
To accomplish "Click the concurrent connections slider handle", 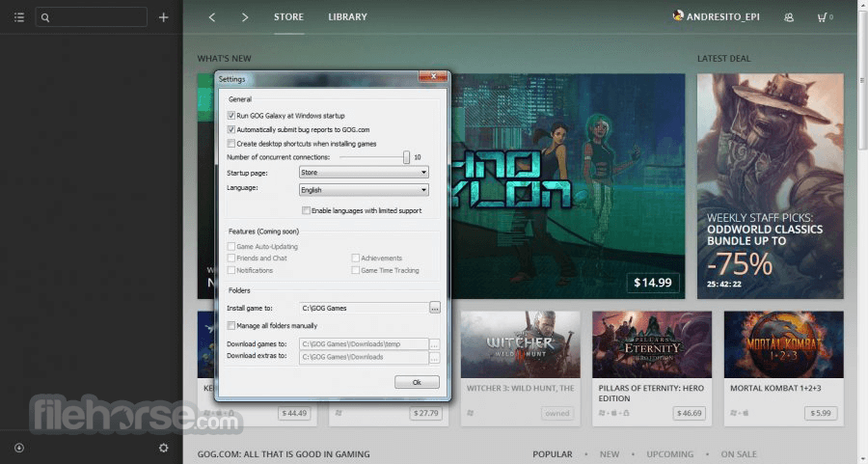I will [x=406, y=157].
